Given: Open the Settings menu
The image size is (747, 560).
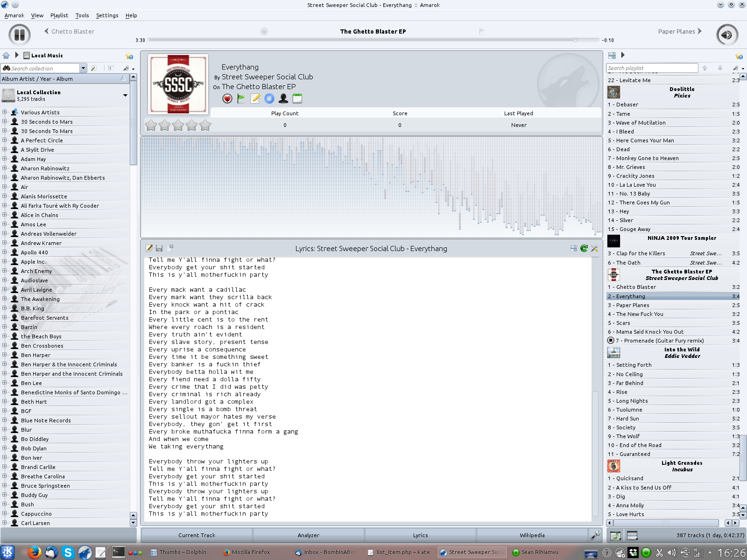Looking at the screenshot, I should coord(107,15).
